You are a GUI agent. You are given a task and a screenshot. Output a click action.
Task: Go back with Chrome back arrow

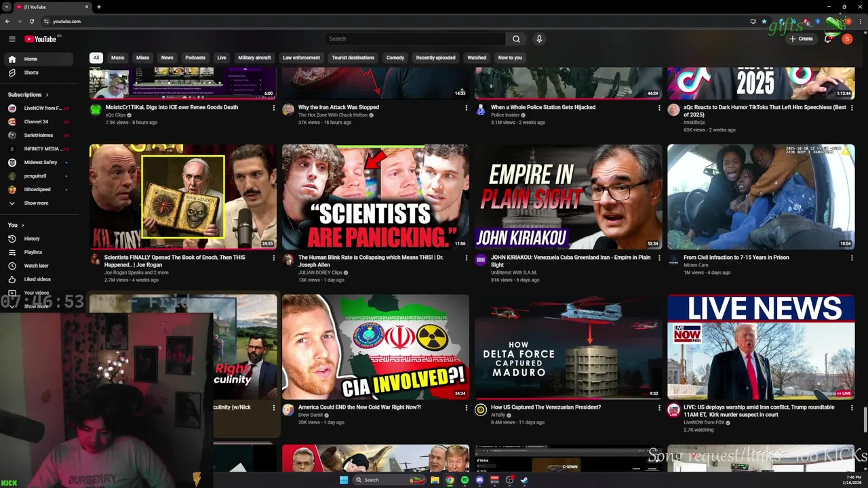pyautogui.click(x=7, y=21)
